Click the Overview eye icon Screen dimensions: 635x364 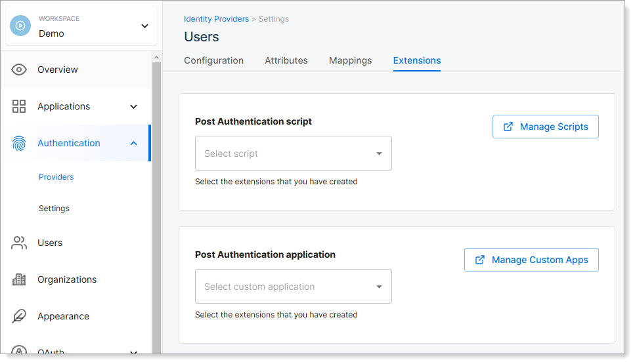19,70
